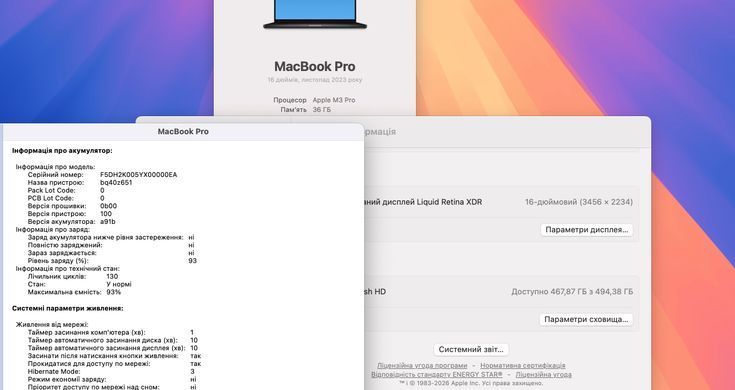Viewport: 735px width, 390px height.
Task: Select the Прокидатися для доступу по мережі row
Action: tap(114, 364)
